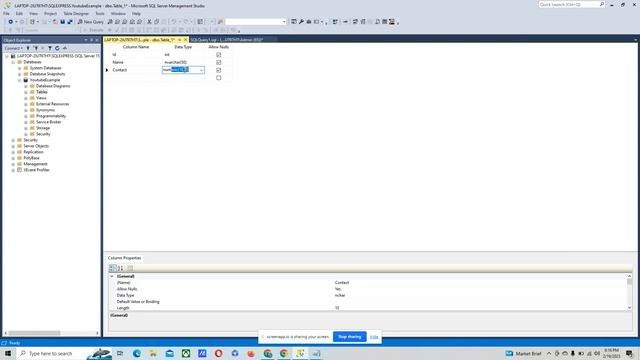Switch to the SQLQuery1.sql tab
The image size is (640, 360).
227,40
